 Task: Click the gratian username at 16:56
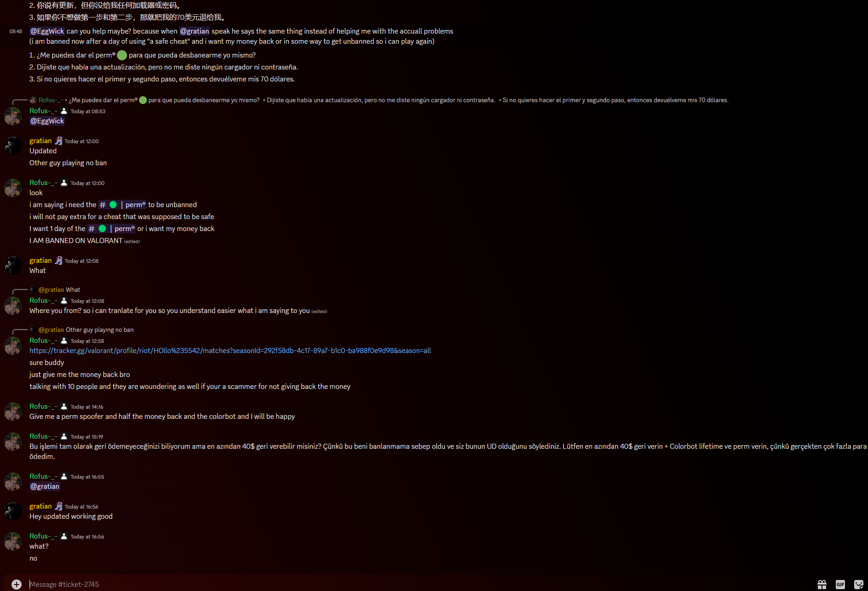[x=41, y=506]
